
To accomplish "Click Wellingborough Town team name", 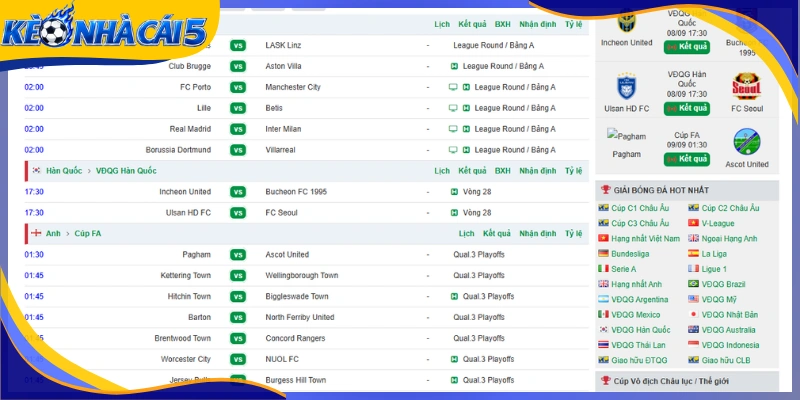I will [302, 276].
